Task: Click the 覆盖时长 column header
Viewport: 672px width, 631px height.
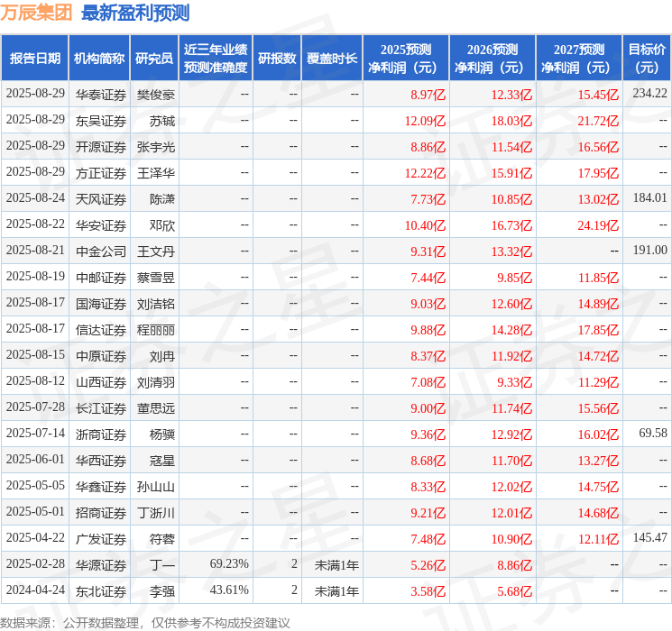Action: tap(331, 58)
